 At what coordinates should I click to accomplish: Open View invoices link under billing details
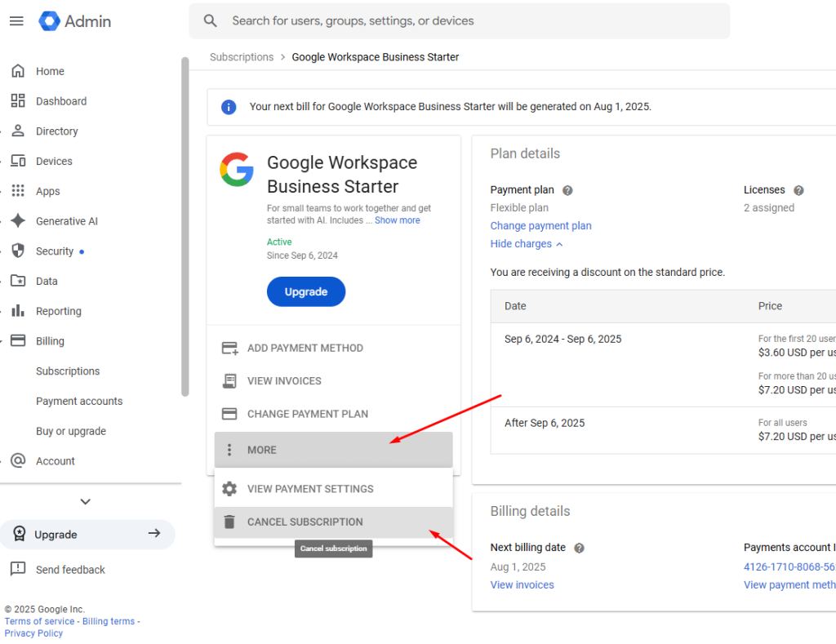coord(522,585)
